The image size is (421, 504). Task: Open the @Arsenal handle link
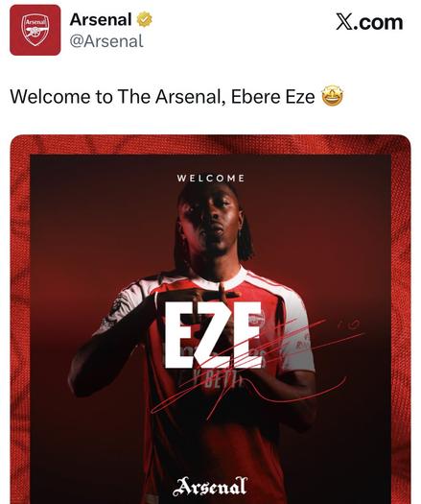click(106, 41)
